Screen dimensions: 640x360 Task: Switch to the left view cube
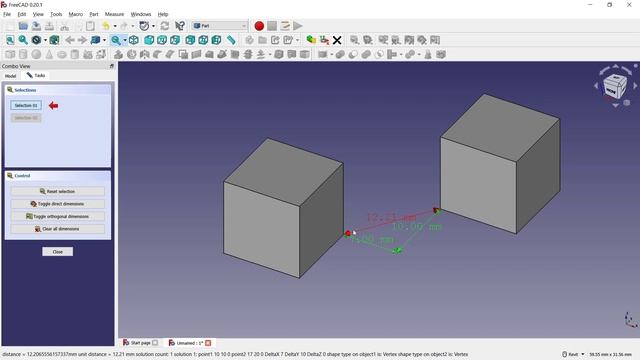point(216,40)
